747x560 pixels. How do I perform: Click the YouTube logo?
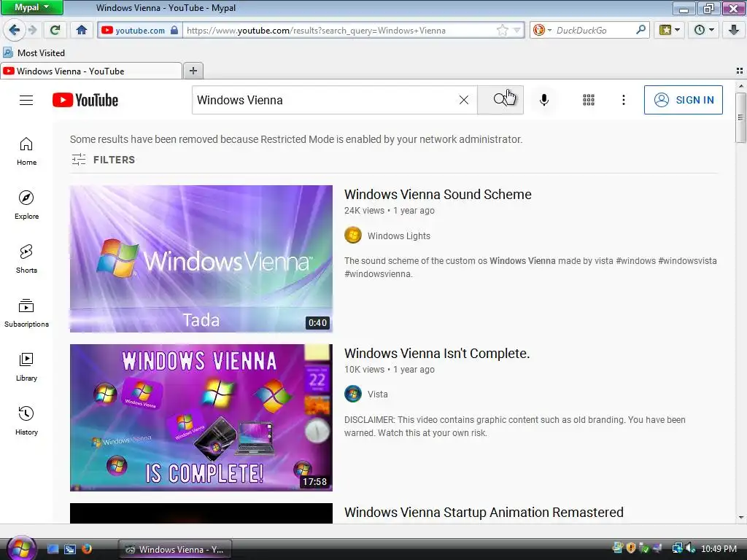(85, 100)
